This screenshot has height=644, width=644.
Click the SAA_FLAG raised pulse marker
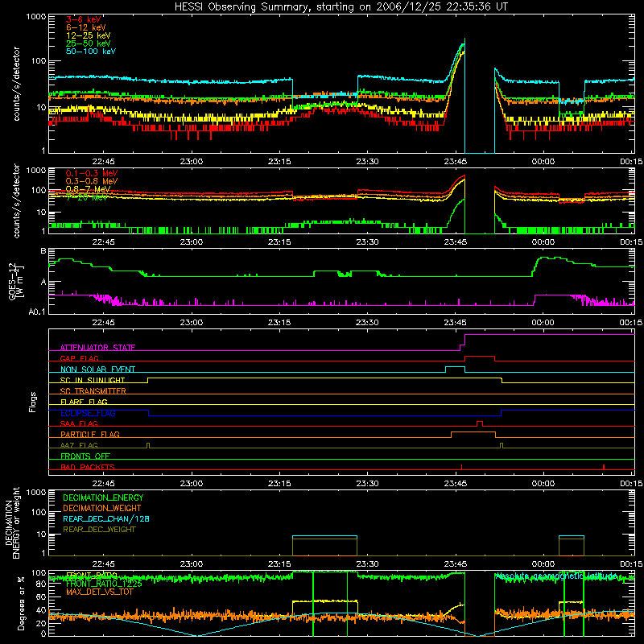click(x=479, y=423)
